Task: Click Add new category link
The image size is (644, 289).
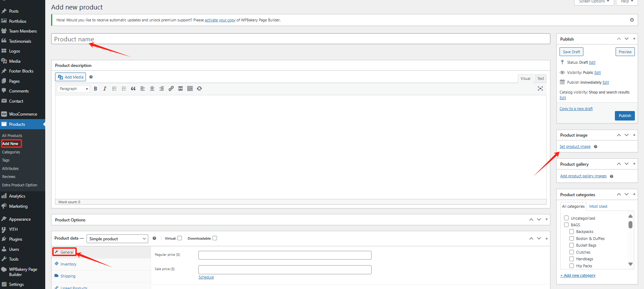Action: (x=578, y=275)
